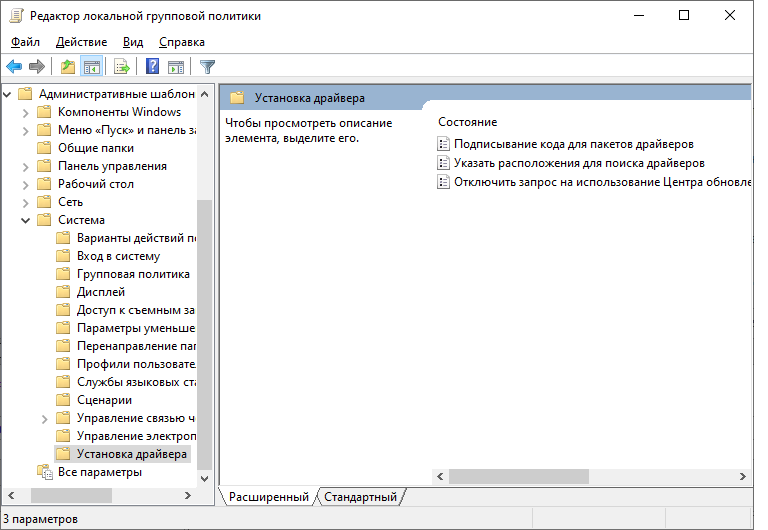Image resolution: width=768 pixels, height=530 pixels.
Task: Select policy Подписывание кода для пакетов драйверов
Action: (574, 144)
